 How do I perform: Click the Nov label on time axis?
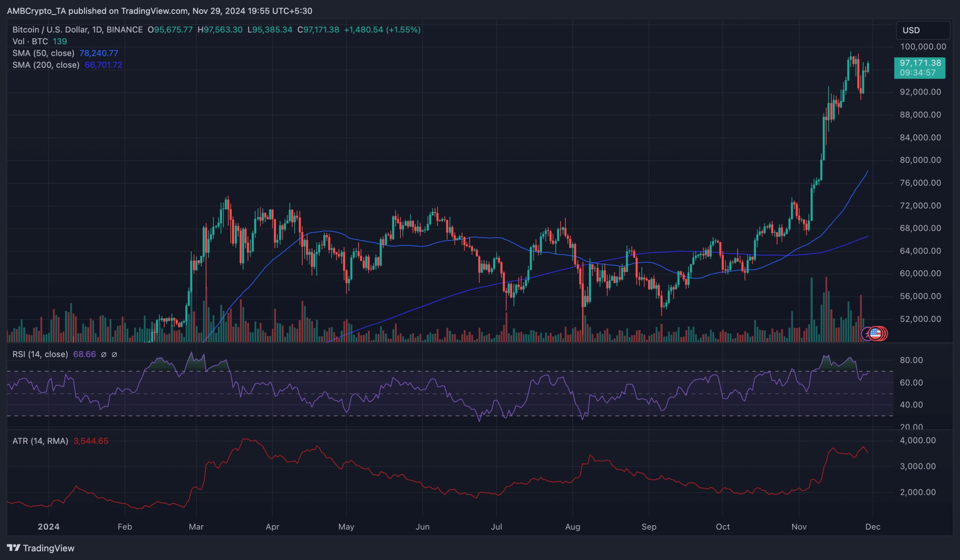point(799,527)
